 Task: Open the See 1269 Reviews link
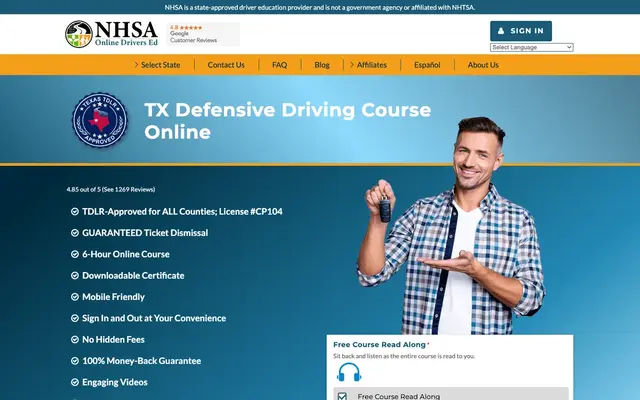click(129, 189)
